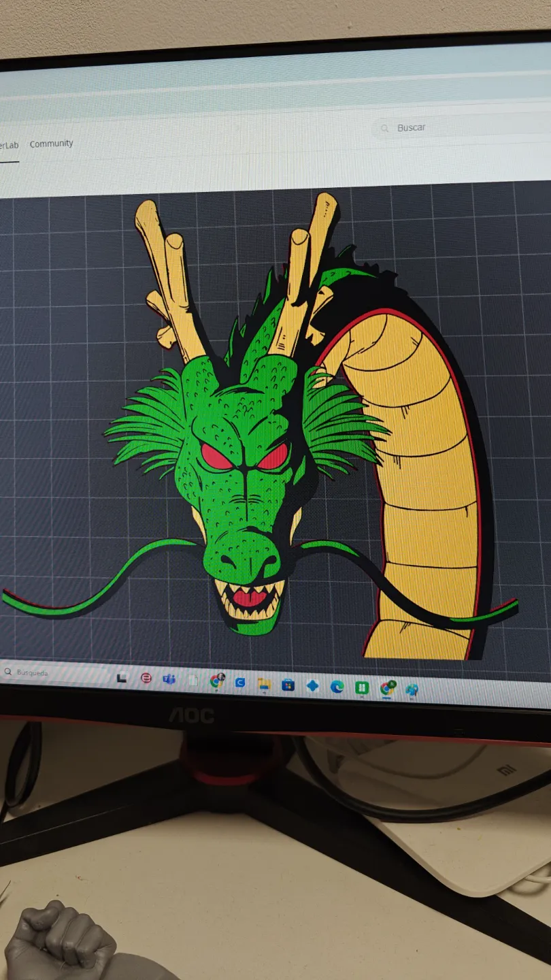Open first Chrome profile icon in taskbar
This screenshot has height=980, width=551.
(x=217, y=681)
